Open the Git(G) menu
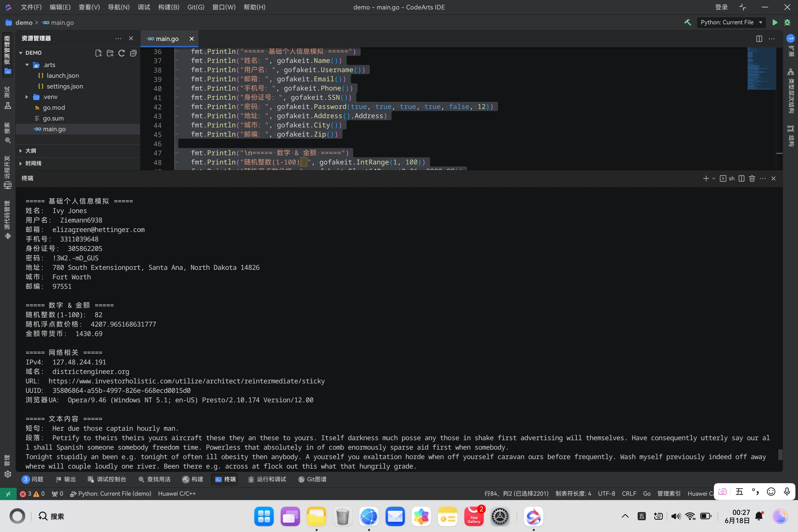 pos(196,7)
